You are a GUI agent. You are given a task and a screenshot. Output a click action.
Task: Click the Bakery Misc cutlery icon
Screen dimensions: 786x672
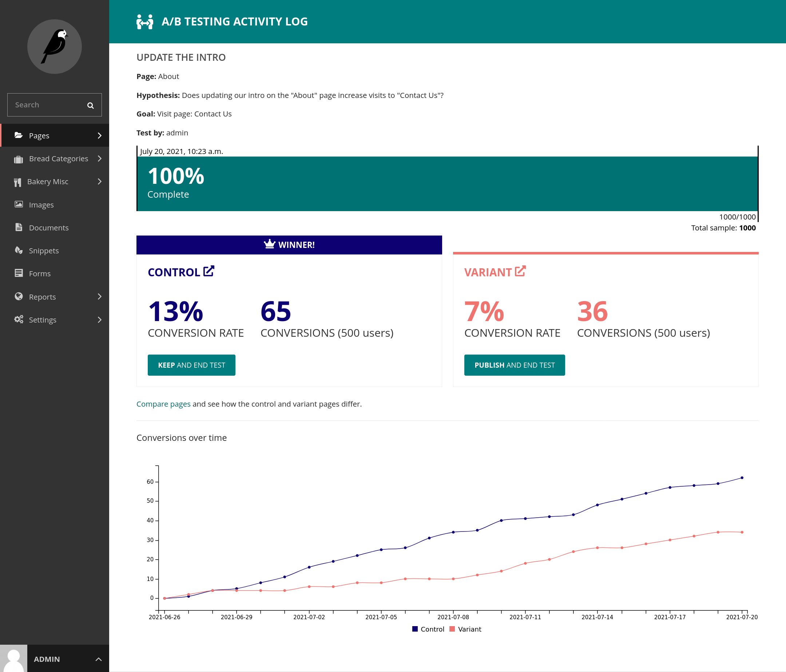point(17,182)
